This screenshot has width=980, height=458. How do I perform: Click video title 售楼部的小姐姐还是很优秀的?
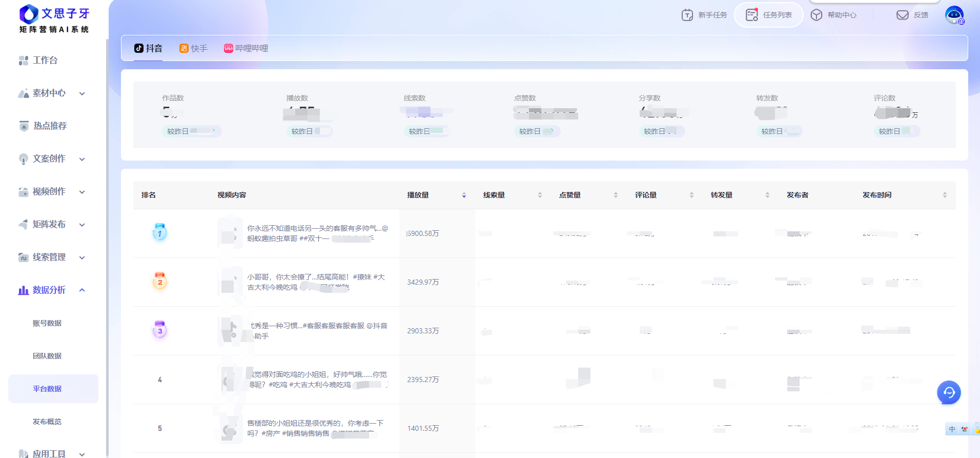315,428
